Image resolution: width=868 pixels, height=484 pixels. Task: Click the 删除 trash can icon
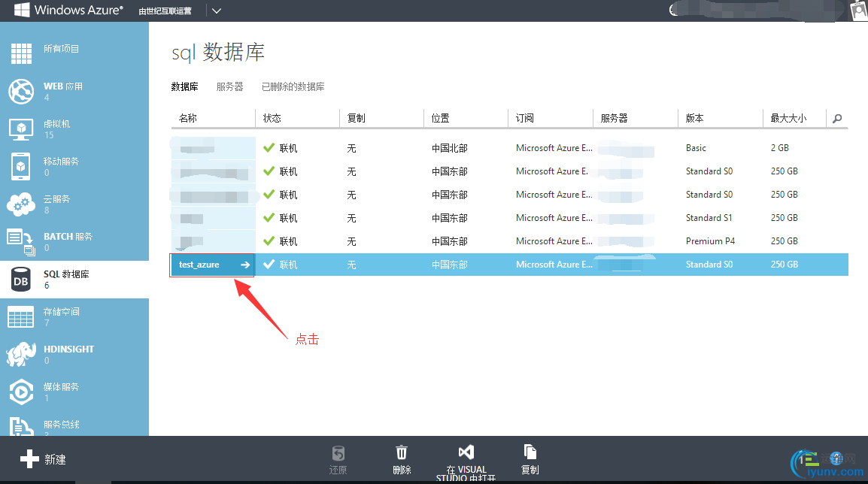(402, 453)
